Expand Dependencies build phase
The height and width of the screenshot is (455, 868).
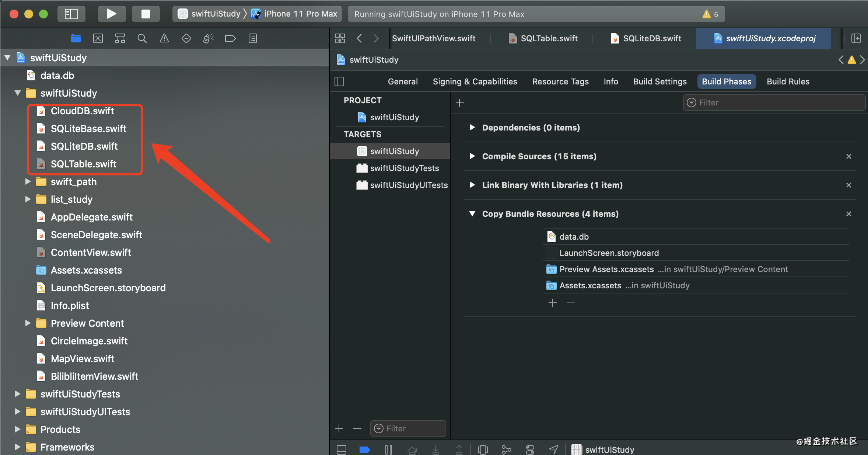point(472,127)
